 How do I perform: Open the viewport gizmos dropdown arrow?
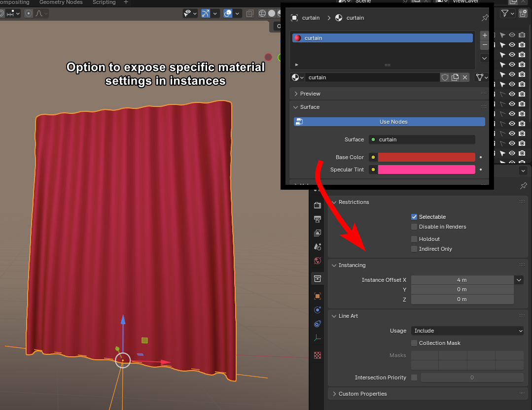(215, 14)
